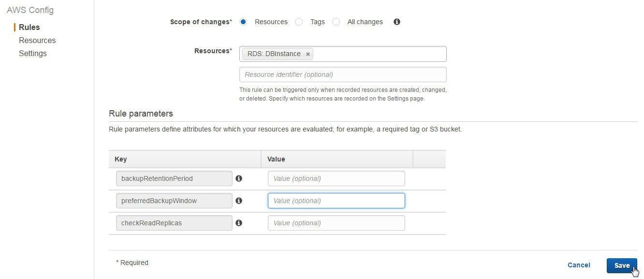Click the preferredBackupWindow value field
Viewport: 644px width, 279px height.
[336, 201]
